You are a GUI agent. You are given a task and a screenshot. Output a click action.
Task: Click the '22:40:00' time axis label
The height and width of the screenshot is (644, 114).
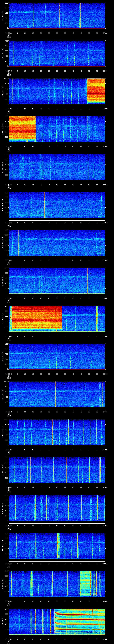9,563
